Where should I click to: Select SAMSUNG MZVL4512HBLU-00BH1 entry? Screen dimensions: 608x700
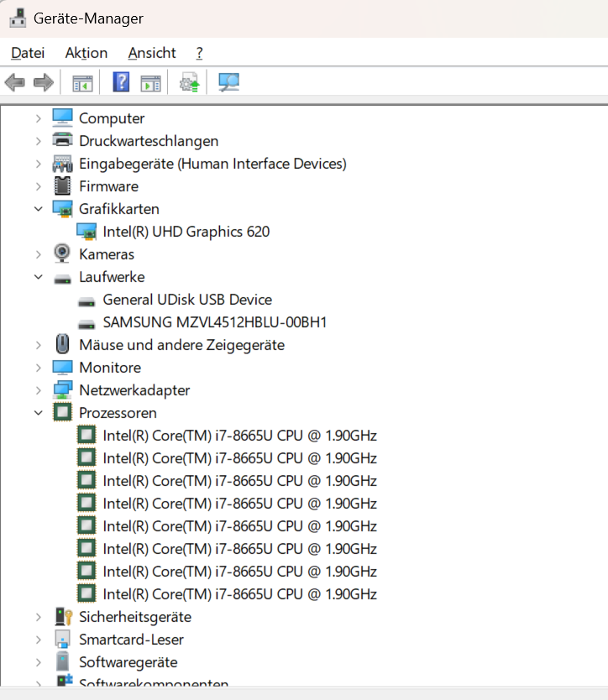[x=215, y=323]
